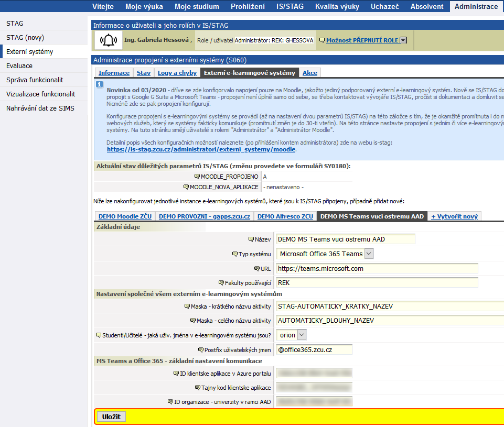Click the ID organizace input field
Screen dimensions: 504x427
(314, 402)
